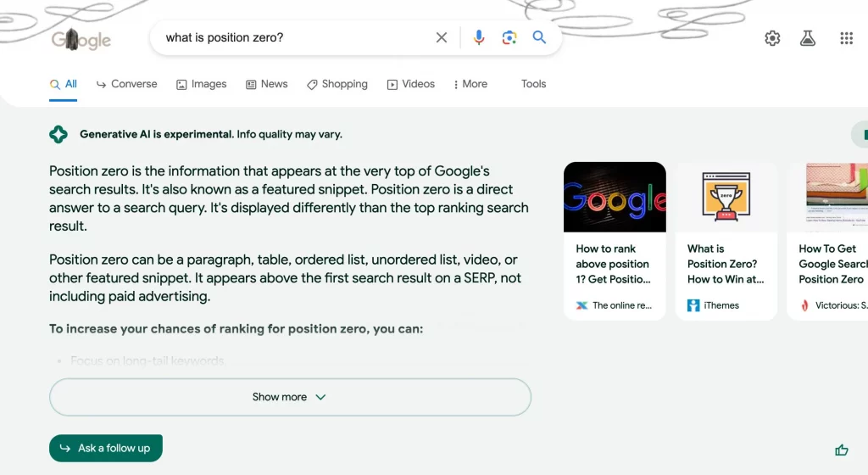Give thumbs up on AI answer
Image resolution: width=868 pixels, height=475 pixels.
(x=842, y=450)
